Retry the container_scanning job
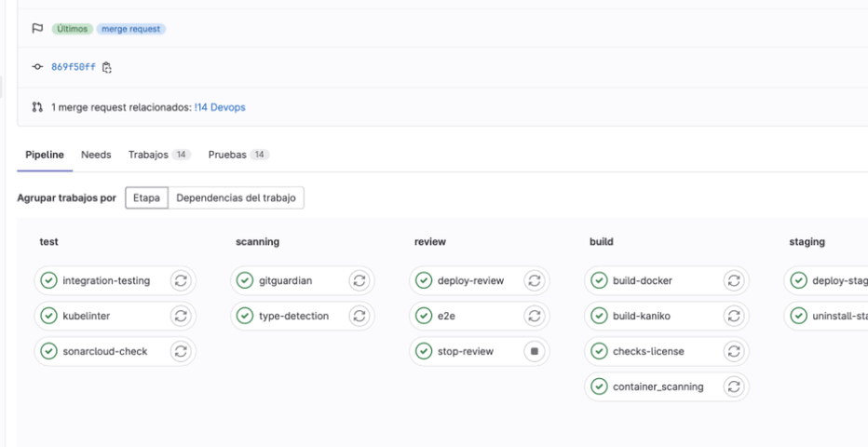Image resolution: width=868 pixels, height=447 pixels. point(734,386)
